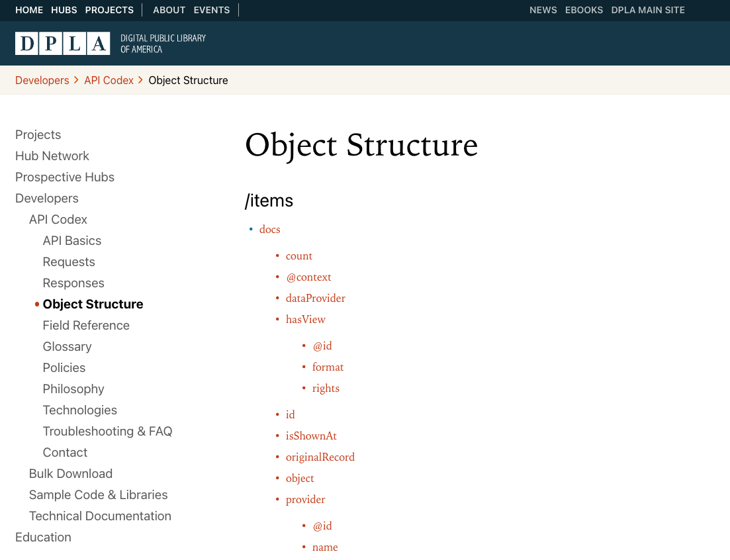The image size is (730, 560).
Task: Open Responses in the sidebar
Action: 73,283
